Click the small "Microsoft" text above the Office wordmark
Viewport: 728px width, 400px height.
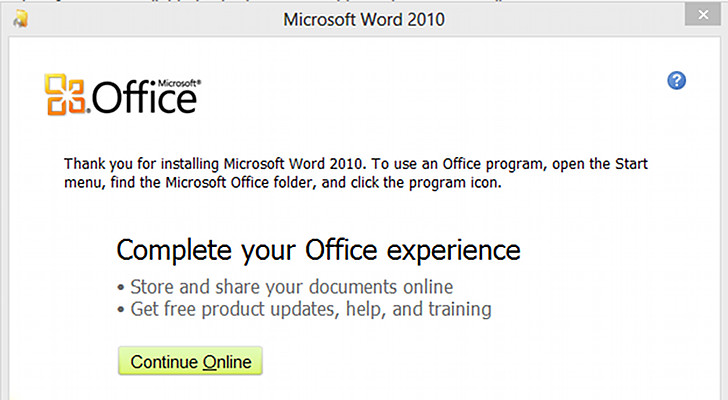(x=179, y=83)
